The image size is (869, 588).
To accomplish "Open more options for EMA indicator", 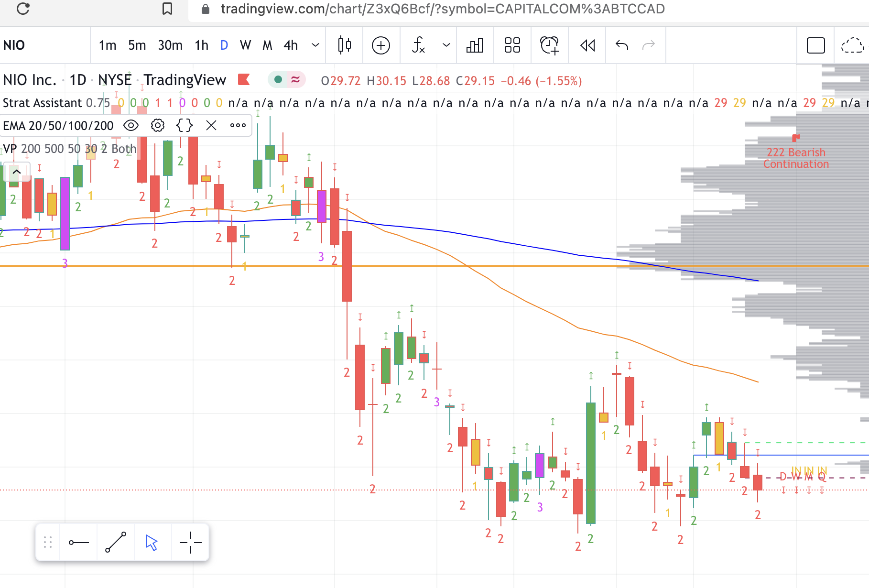I will 238,126.
